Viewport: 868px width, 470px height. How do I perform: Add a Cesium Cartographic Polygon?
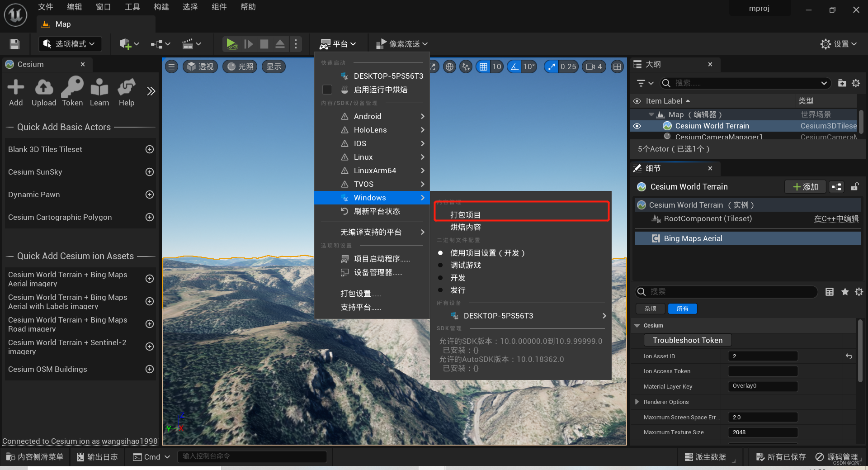click(x=150, y=217)
